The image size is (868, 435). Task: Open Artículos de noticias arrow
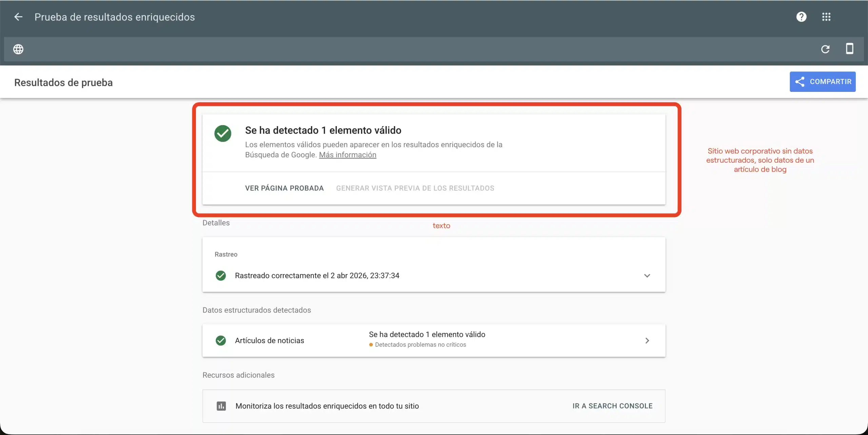(647, 340)
